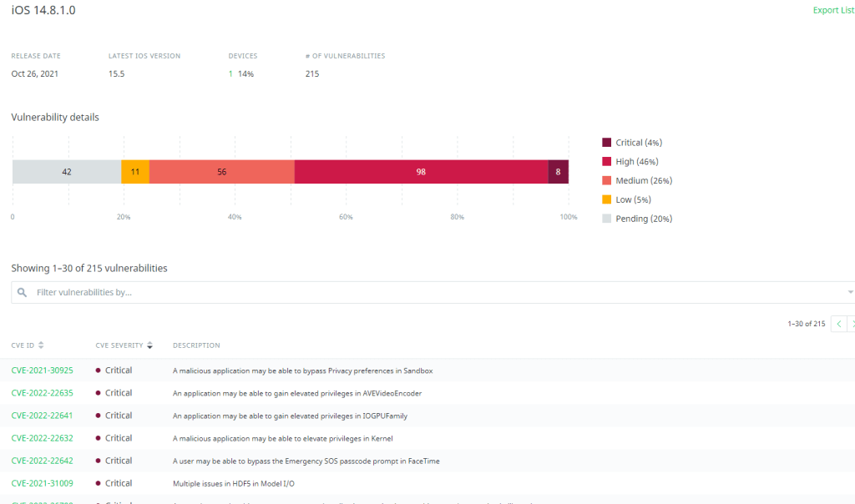Screen dimensions: 855x504
Task: Toggle High (46%) in the chart legend
Action: click(x=637, y=161)
